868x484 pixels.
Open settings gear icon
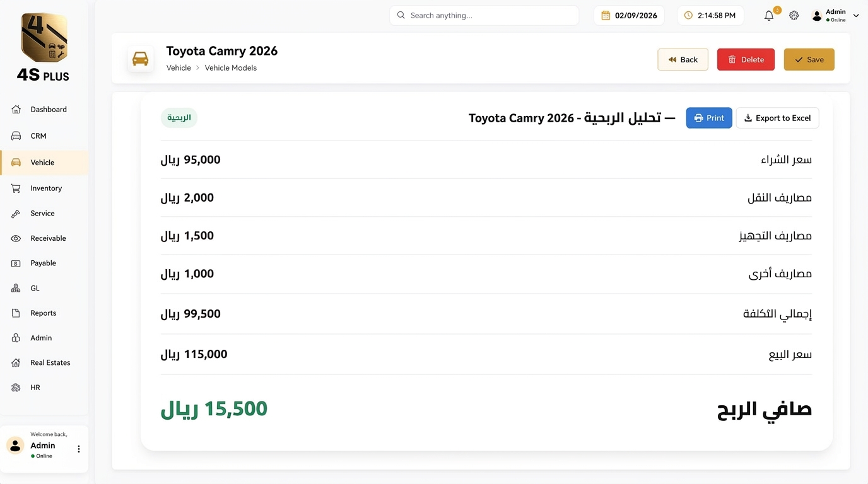click(794, 16)
